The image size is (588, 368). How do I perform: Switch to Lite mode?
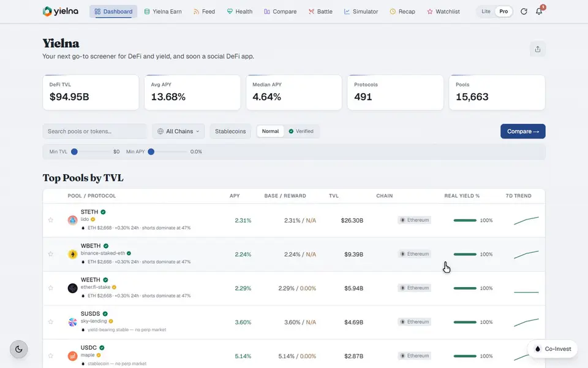(x=486, y=12)
